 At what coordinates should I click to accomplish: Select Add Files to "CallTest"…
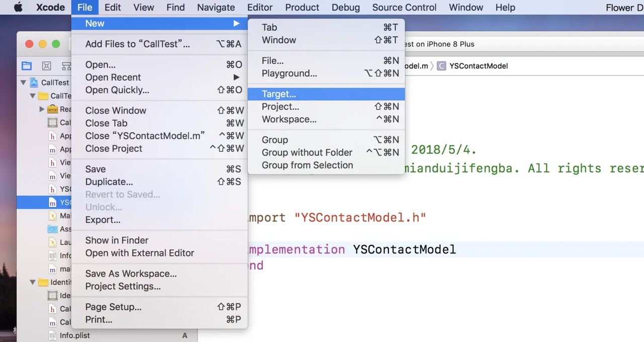(x=159, y=44)
